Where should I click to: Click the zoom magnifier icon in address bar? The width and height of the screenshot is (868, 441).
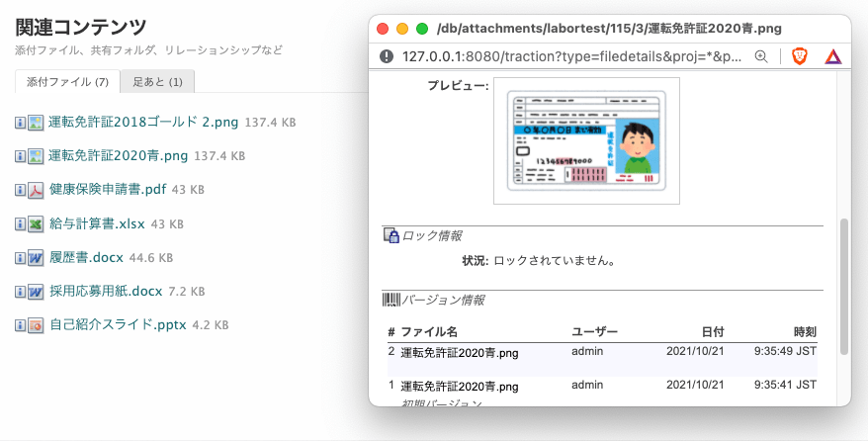click(x=761, y=56)
